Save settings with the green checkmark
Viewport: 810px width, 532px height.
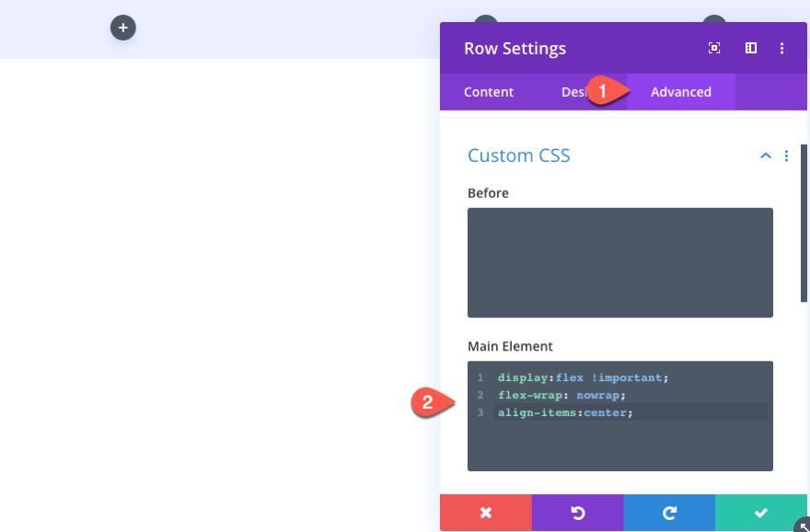(x=761, y=513)
